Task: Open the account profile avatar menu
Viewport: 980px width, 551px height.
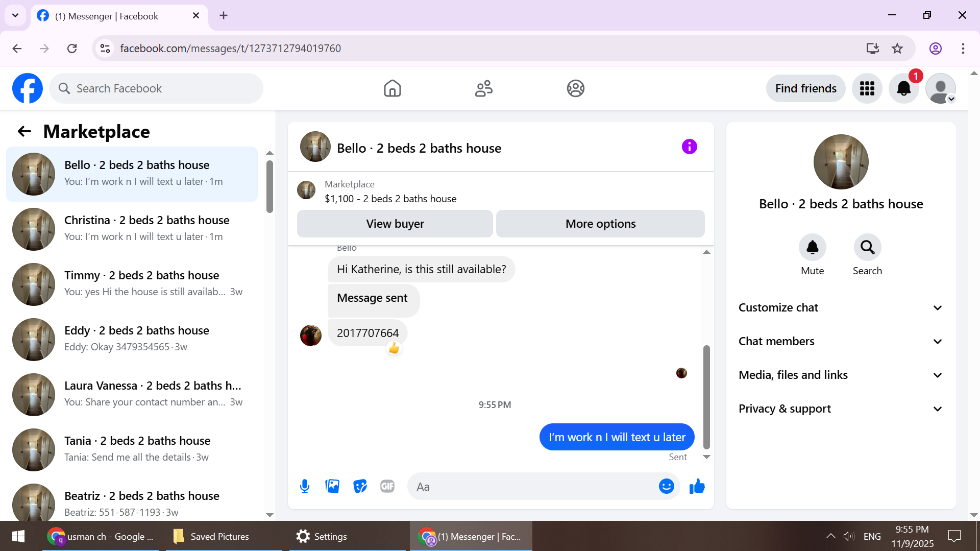Action: pos(941,88)
